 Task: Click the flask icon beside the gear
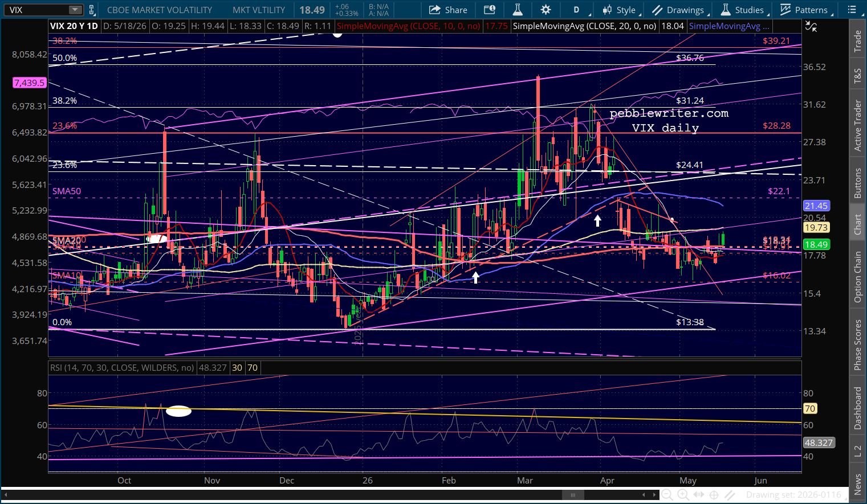pos(518,10)
